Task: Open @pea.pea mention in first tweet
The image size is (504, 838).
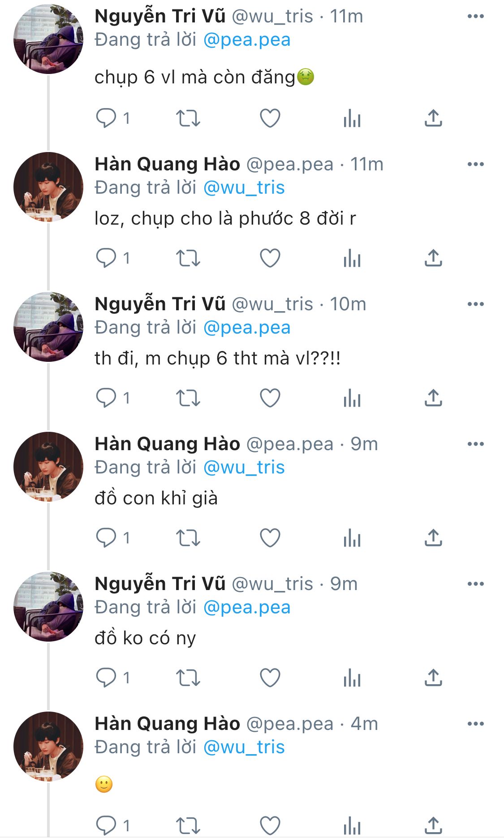Action: point(247,40)
